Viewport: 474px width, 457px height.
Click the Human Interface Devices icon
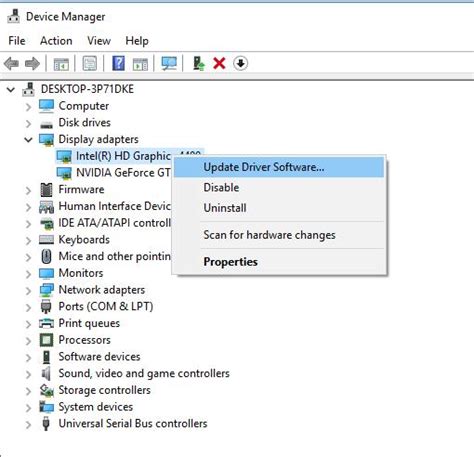46,207
